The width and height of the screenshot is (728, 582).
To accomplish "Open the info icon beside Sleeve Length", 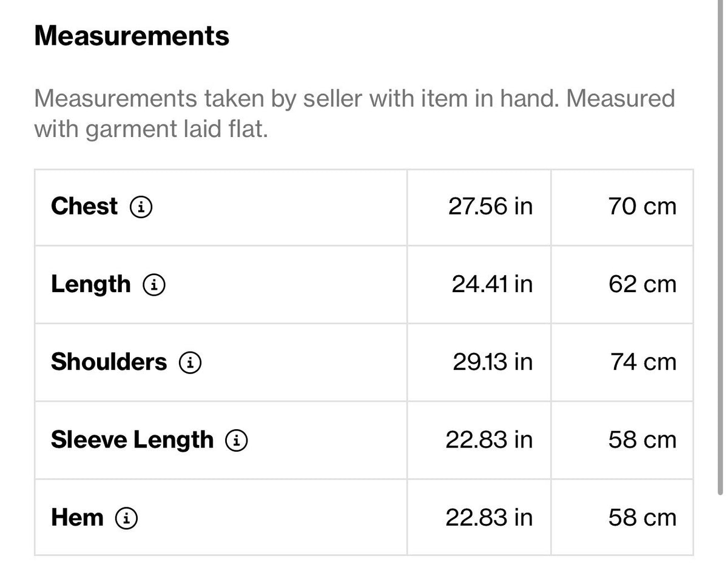I will click(x=237, y=440).
